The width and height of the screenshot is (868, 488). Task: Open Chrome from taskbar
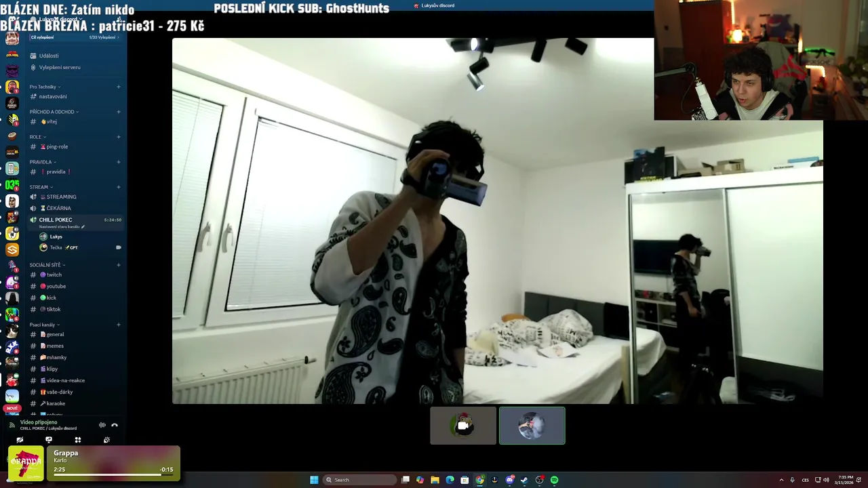coord(479,480)
